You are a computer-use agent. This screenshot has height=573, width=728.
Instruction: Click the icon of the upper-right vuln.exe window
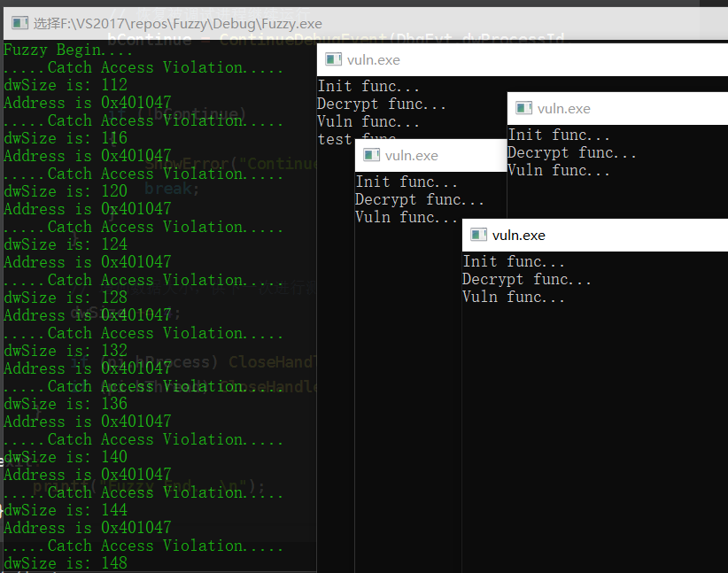pyautogui.click(x=523, y=108)
